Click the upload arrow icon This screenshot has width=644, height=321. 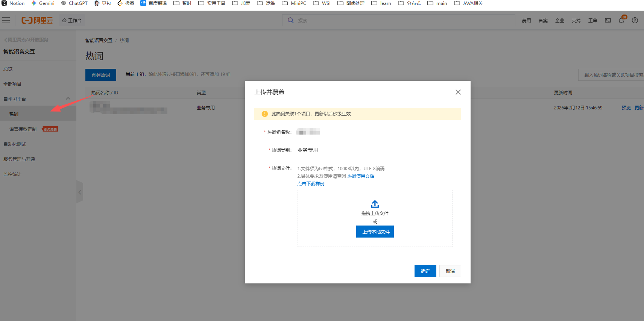coord(375,204)
